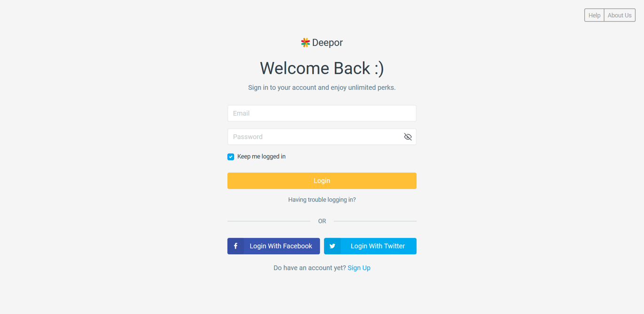Click the "Sign in to your account" subtitle
Screen dimensions: 644x314
pos(322,87)
